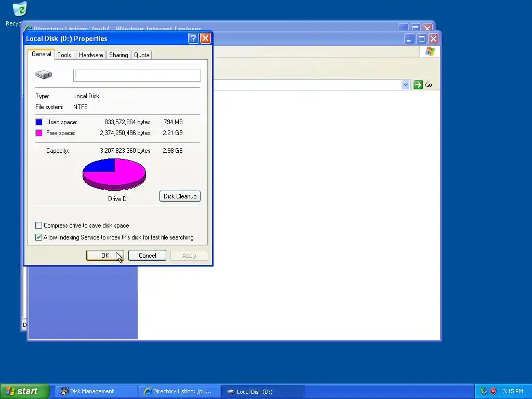
Task: Click the 794 MB used space value
Action: [x=173, y=122]
